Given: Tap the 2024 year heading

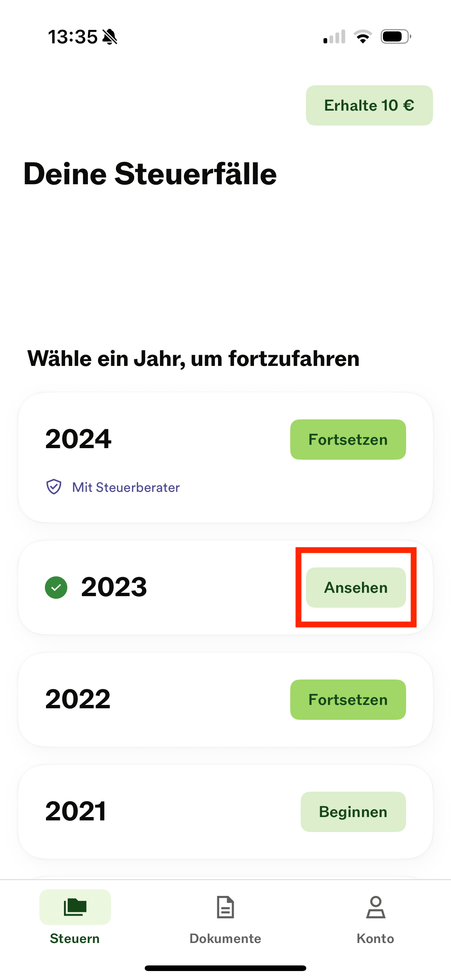Looking at the screenshot, I should 78,439.
